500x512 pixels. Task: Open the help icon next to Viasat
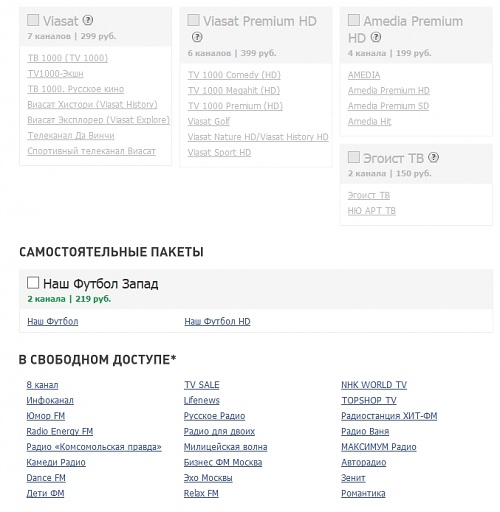coord(88,20)
